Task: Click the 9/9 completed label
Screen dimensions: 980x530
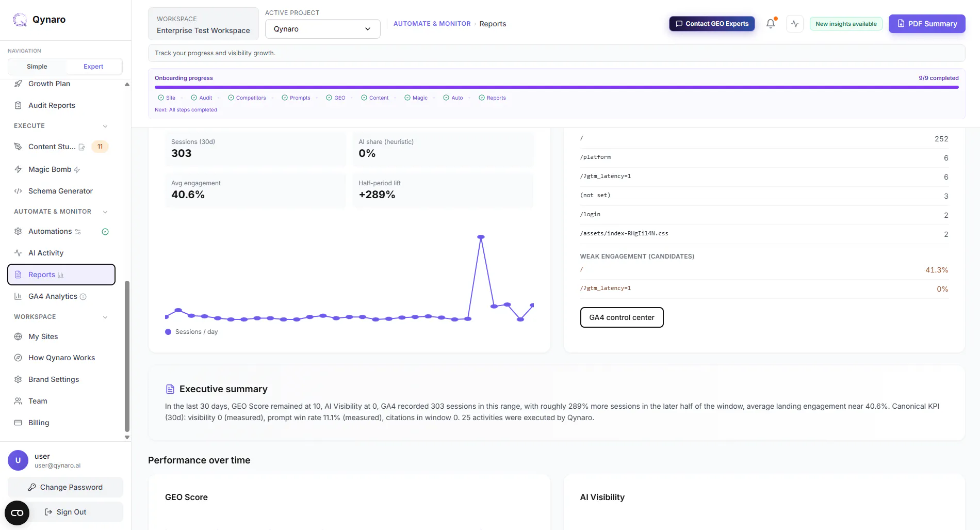Action: (938, 78)
